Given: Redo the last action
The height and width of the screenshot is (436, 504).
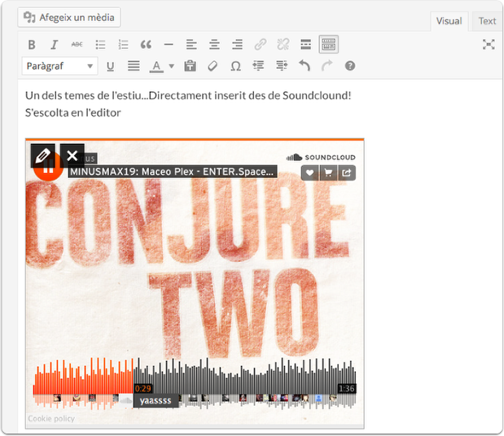Looking at the screenshot, I should tap(327, 66).
